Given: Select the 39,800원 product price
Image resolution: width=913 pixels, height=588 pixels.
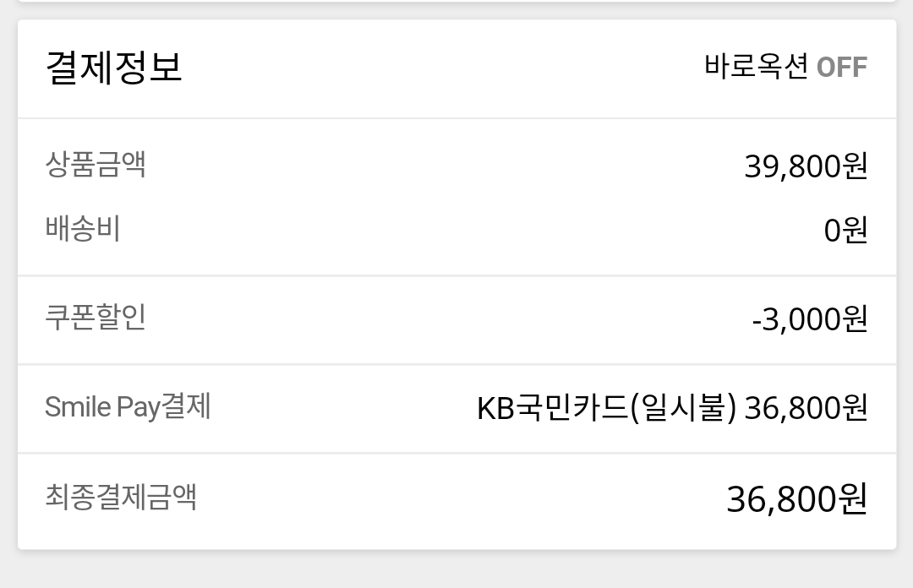Looking at the screenshot, I should pyautogui.click(x=806, y=166).
